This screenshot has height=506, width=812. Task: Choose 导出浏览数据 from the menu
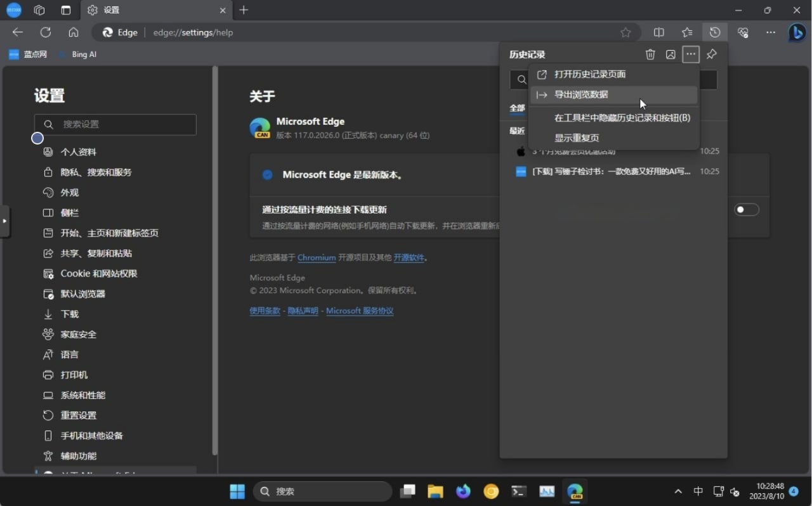coord(581,94)
